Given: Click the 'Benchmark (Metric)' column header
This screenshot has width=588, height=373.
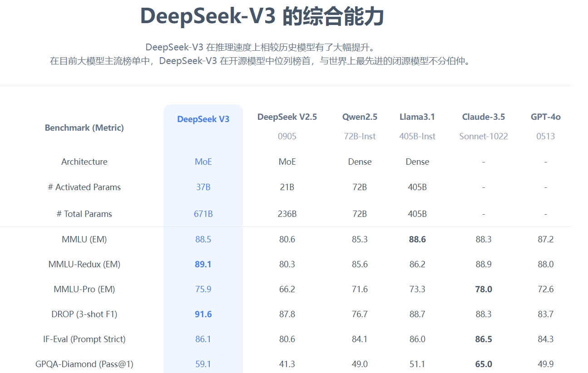Looking at the screenshot, I should tap(84, 128).
